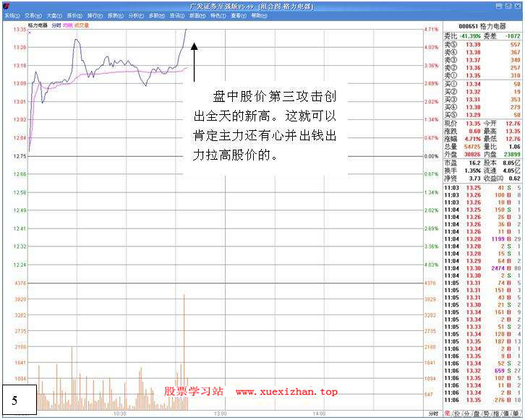Click tick row 11:06 with volume 659
Viewport: 525px width, 420px height.
pos(482,371)
